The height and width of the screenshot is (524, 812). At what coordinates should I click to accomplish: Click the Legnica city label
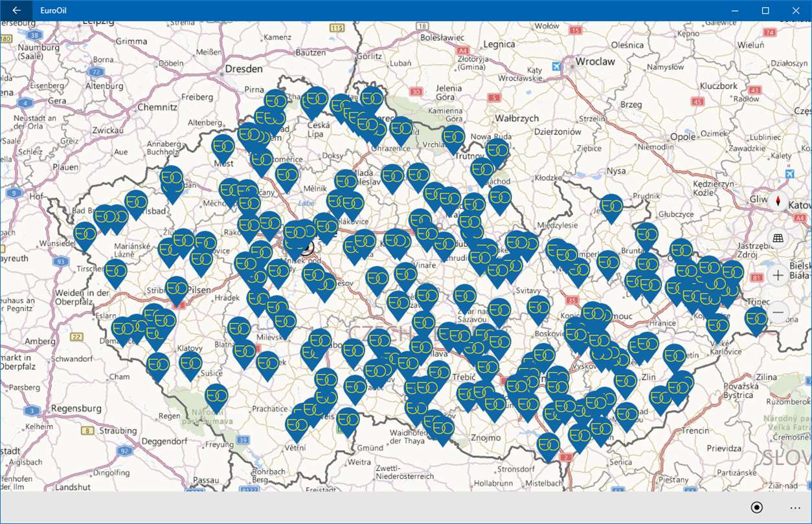(x=499, y=45)
